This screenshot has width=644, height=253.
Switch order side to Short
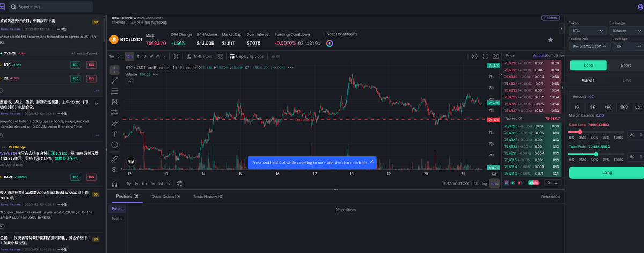[x=626, y=65]
